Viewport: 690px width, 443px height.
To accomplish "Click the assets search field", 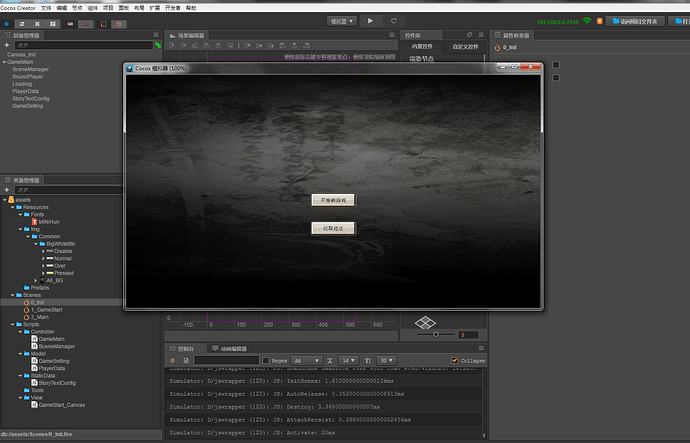I will coord(69,190).
